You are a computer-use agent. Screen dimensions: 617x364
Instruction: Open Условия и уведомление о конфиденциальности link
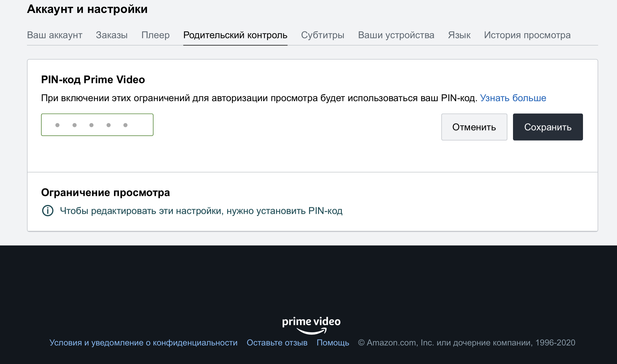click(x=143, y=343)
